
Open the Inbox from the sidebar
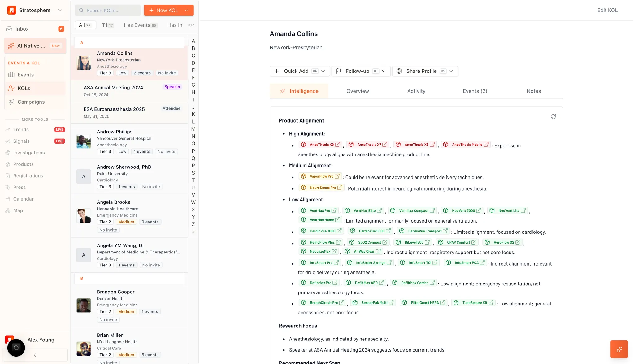click(x=22, y=29)
